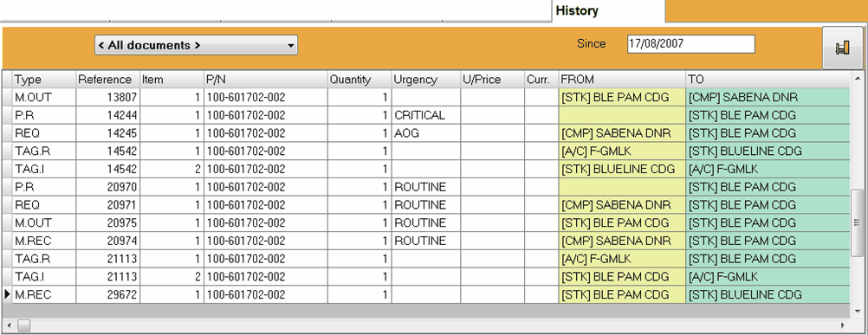Click P/N cell in row 20975
The width and height of the screenshot is (868, 335).
click(266, 222)
